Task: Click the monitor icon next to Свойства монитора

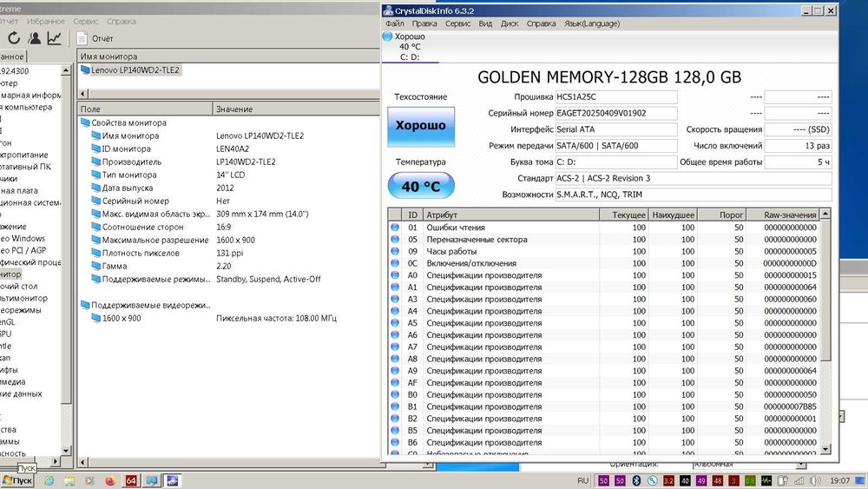Action: [85, 122]
